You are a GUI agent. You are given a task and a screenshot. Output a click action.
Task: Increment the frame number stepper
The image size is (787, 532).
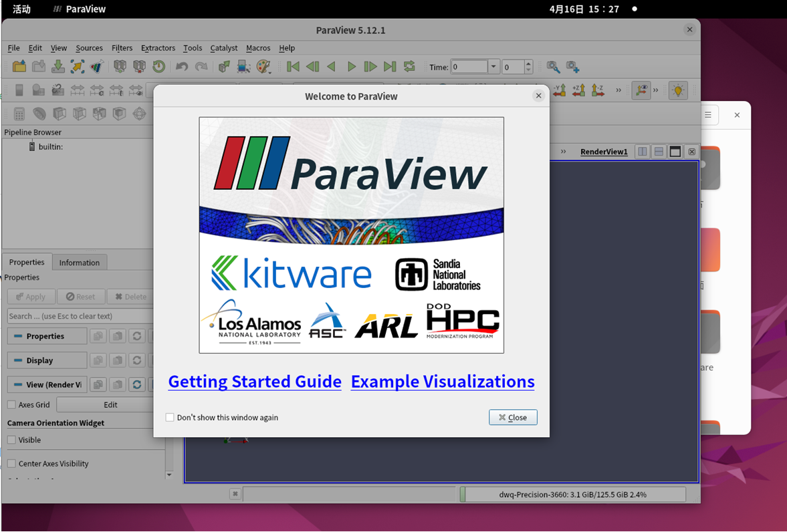coord(528,63)
